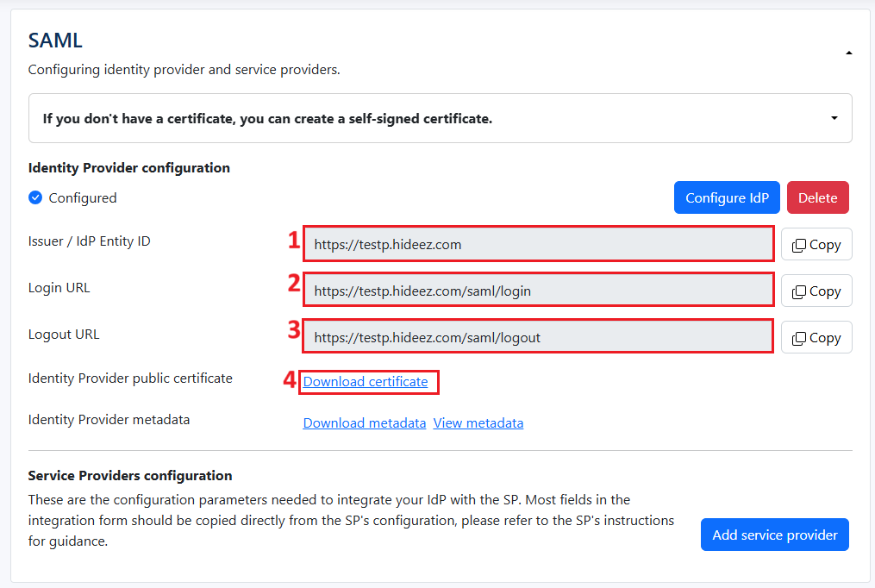
Task: Add a new service provider
Action: pos(774,535)
